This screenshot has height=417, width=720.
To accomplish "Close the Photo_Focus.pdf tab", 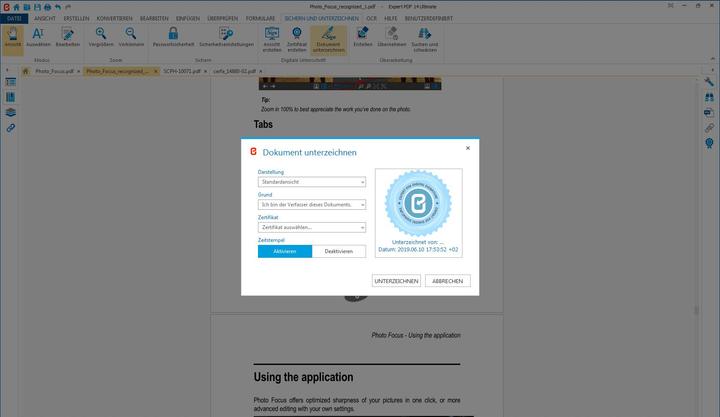I will click(x=79, y=71).
